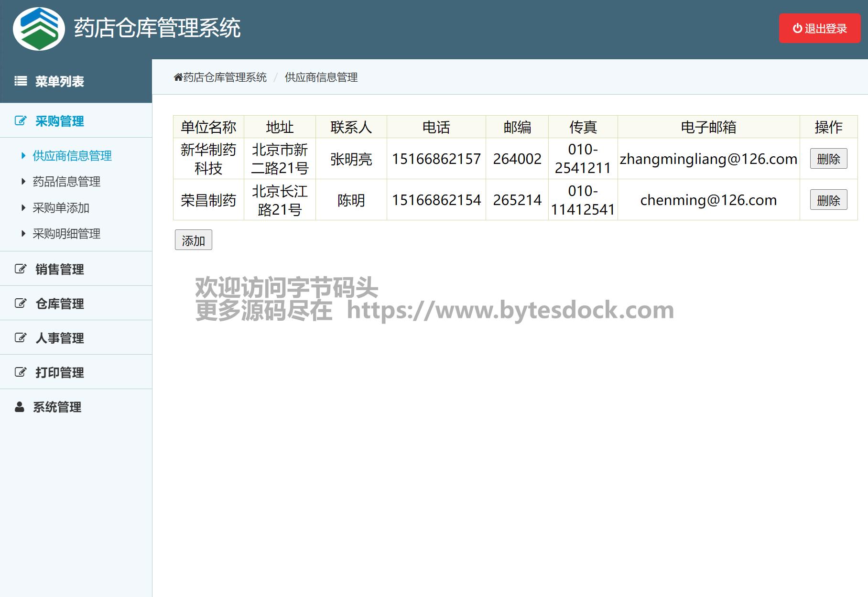Click the menu list hamburger icon
Viewport: 868px width, 597px height.
(x=21, y=81)
